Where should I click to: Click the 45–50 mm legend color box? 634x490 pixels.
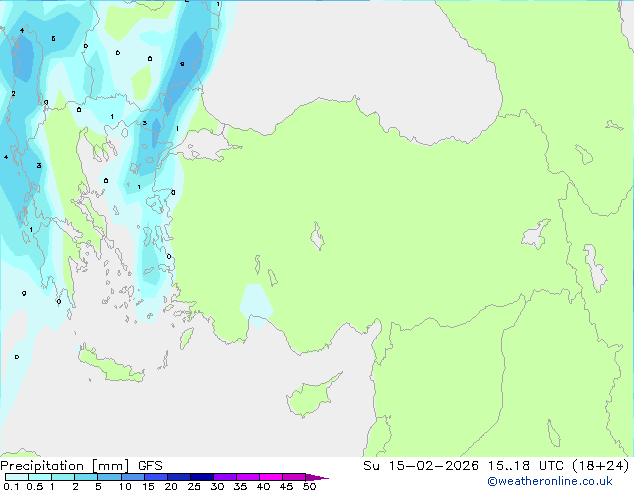point(294,477)
